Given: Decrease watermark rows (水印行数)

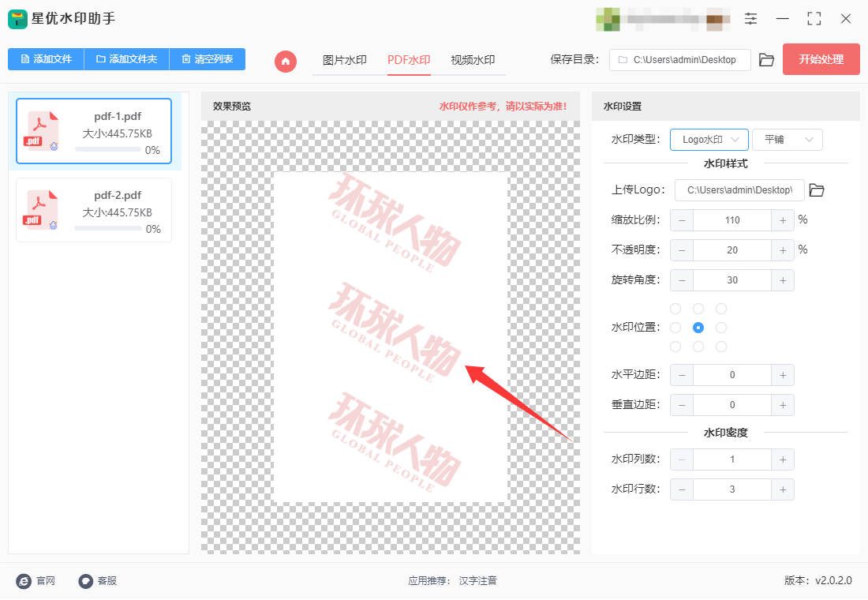Looking at the screenshot, I should (x=682, y=489).
